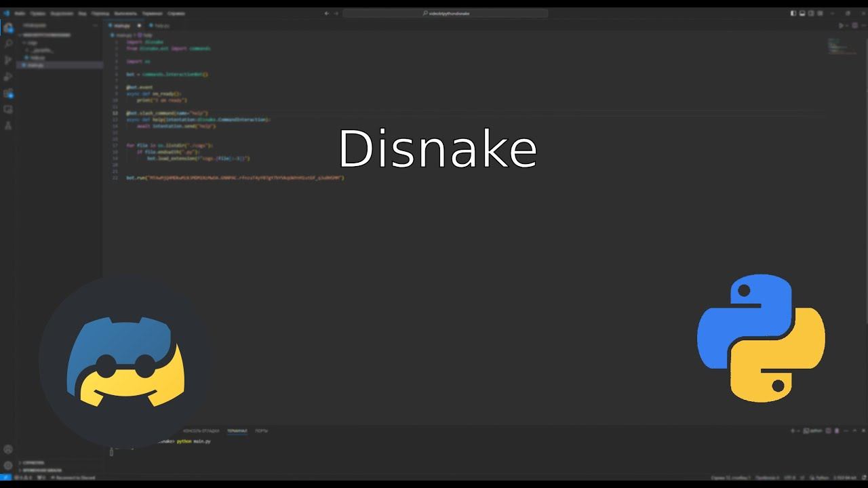Open the editor More Actions menu
Screen dimensions: 868x488
(x=863, y=26)
